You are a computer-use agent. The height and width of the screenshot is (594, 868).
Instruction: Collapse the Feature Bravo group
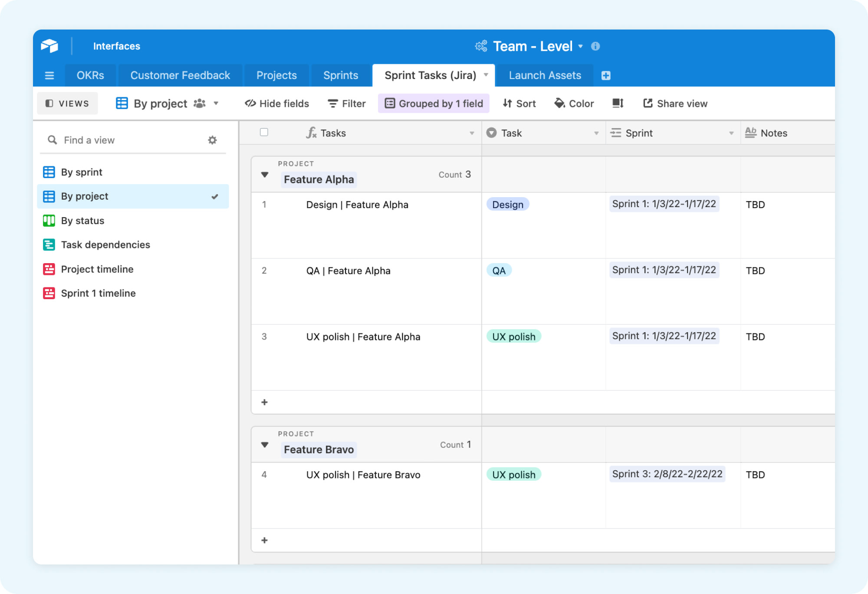point(265,445)
